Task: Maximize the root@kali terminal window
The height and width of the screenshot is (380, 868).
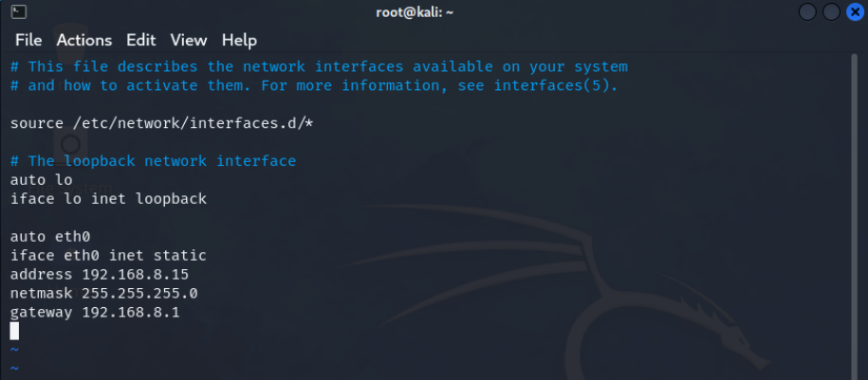Action: [831, 12]
